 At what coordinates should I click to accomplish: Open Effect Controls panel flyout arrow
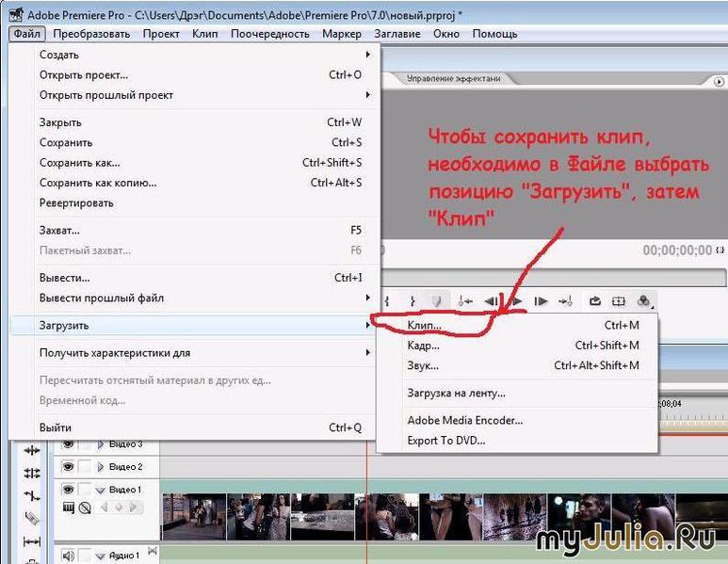click(x=719, y=82)
